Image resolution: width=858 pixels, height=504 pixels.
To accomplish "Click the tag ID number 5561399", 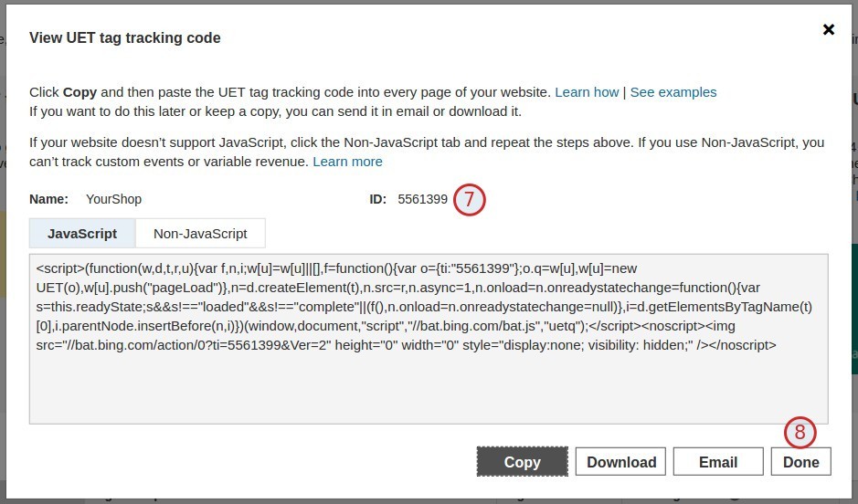I will pyautogui.click(x=422, y=199).
